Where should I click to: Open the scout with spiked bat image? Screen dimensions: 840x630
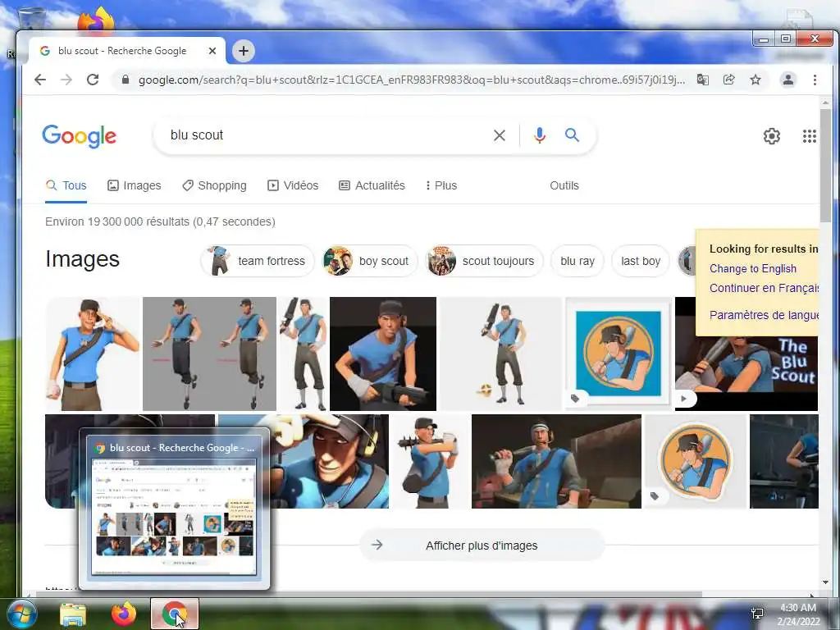pyautogui.click(x=430, y=461)
